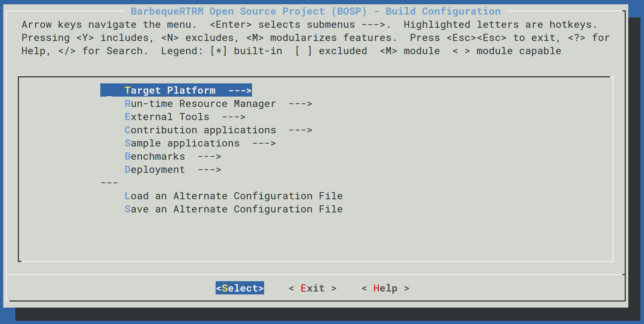Click the arrow after Deployment
This screenshot has width=644, height=324.
(210, 170)
